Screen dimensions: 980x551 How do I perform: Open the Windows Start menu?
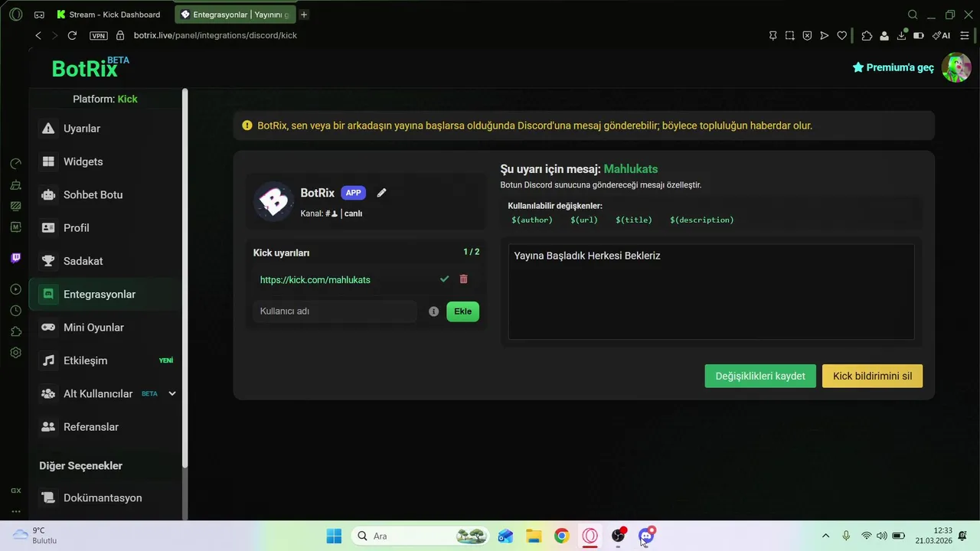pyautogui.click(x=334, y=536)
